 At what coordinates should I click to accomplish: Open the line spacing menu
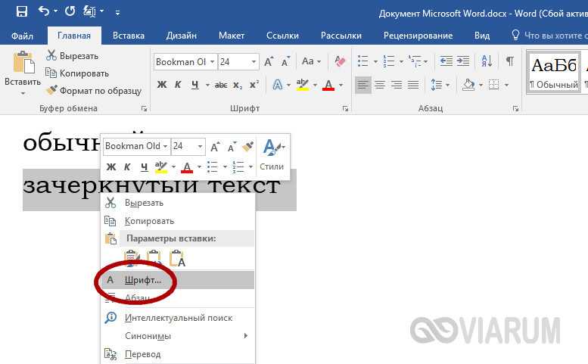point(440,85)
